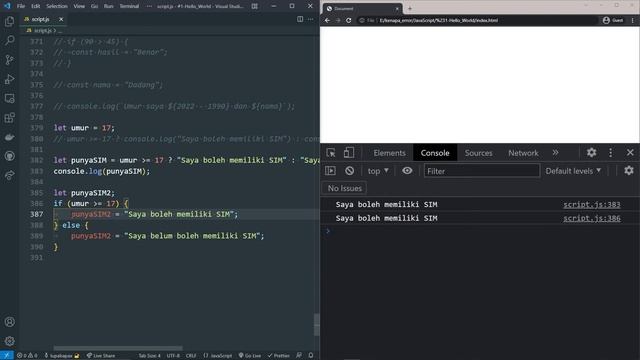Screen dimensions: 640x360
Task: Switch to the Network tab in DevTools
Action: coord(523,153)
